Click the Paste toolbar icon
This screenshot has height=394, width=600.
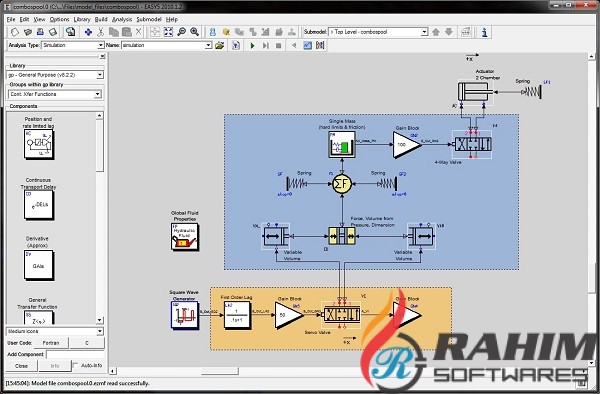[126, 32]
